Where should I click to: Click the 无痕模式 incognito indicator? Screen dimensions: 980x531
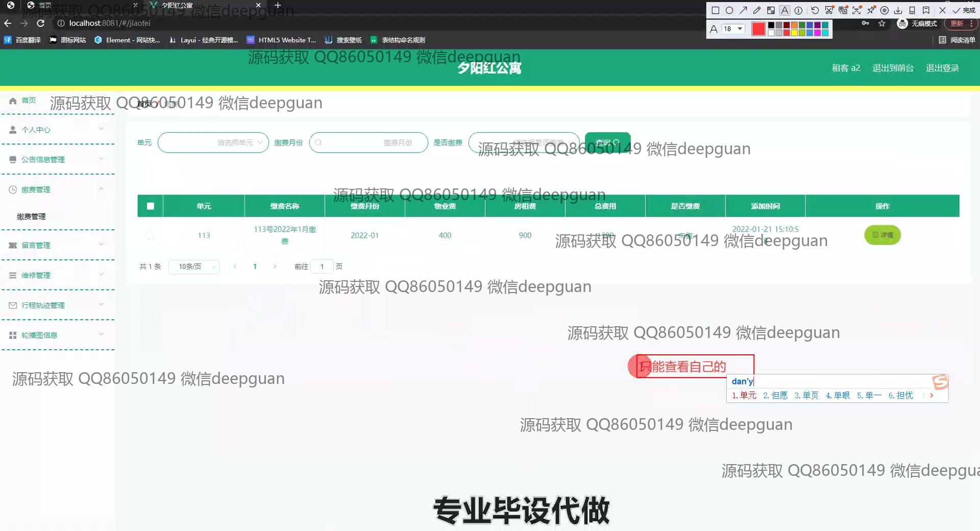[917, 23]
